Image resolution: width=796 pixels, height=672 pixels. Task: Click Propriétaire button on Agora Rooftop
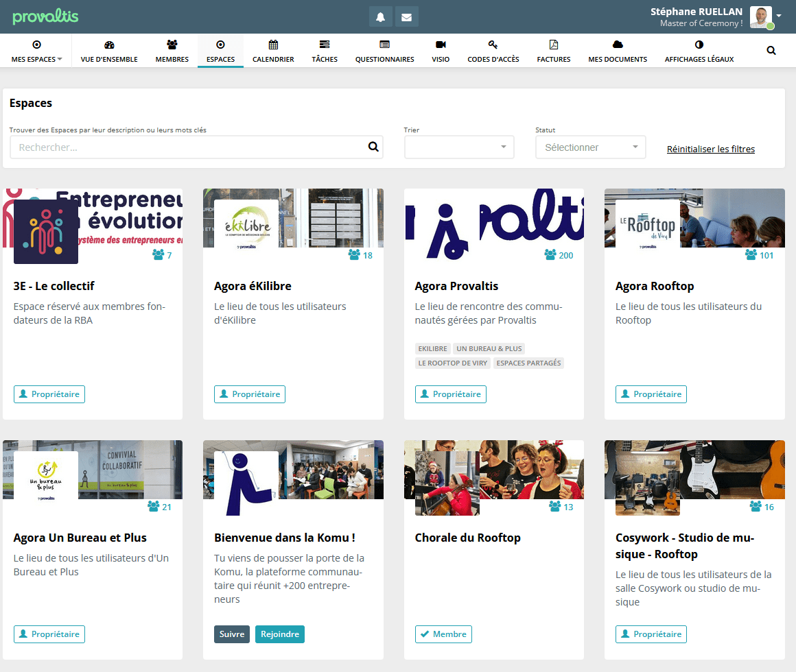pyautogui.click(x=651, y=394)
